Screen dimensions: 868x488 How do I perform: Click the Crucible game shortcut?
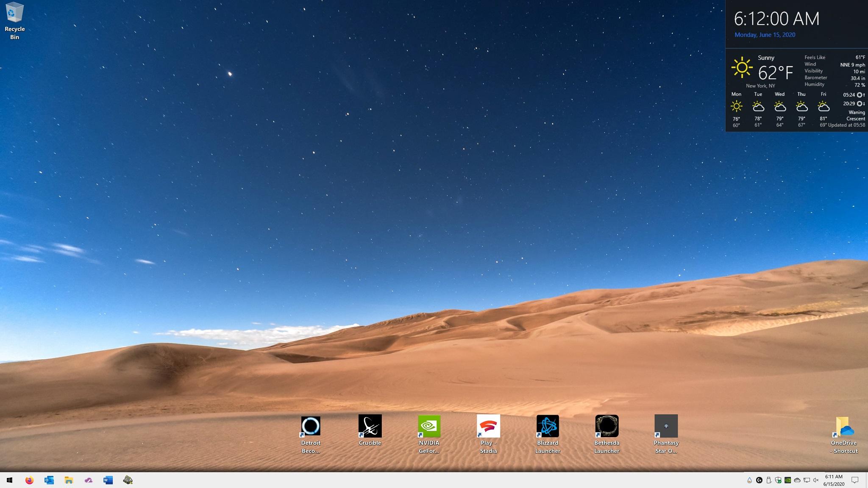(x=370, y=426)
